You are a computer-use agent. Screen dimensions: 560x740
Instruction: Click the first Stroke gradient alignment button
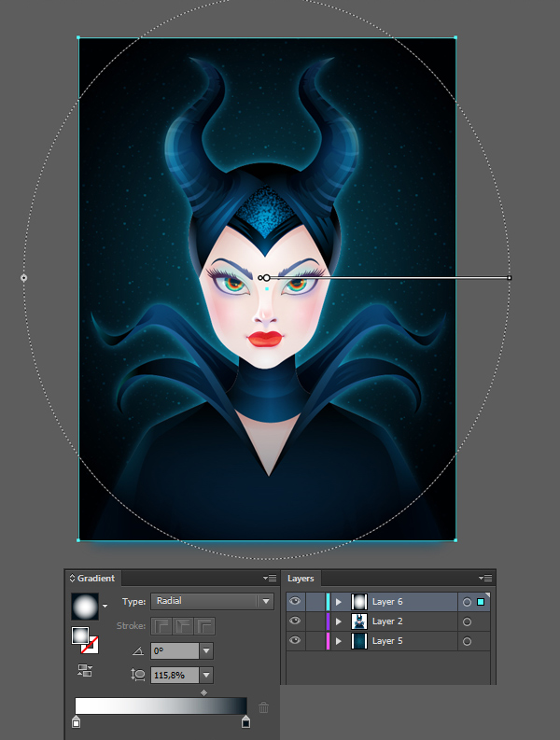click(x=161, y=626)
